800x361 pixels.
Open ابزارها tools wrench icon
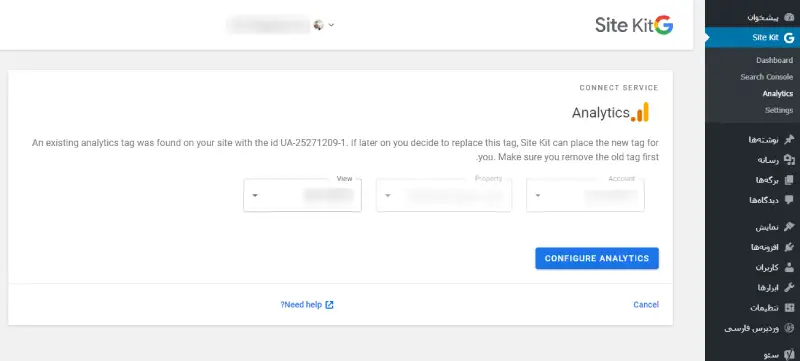click(789, 288)
